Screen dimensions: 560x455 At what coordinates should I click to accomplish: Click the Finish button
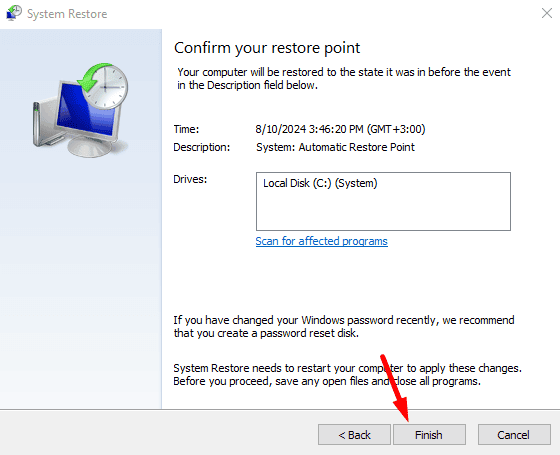(429, 435)
